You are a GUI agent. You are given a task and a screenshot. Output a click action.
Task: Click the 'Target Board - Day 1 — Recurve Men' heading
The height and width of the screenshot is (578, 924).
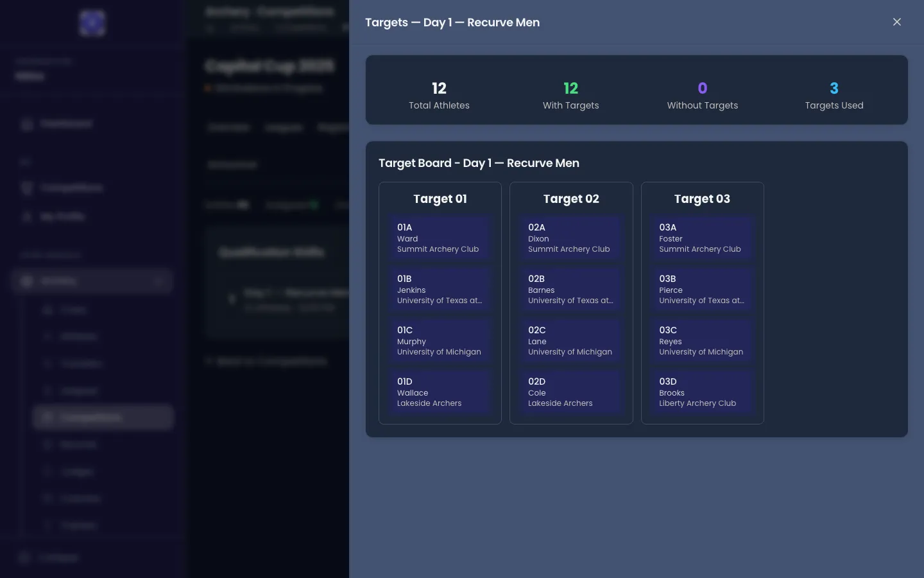(x=479, y=163)
